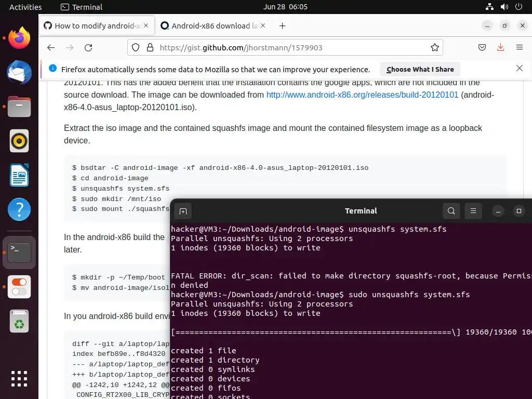Click the 'created 0 fifos' terminal line
532x399 pixels.
tap(206, 388)
